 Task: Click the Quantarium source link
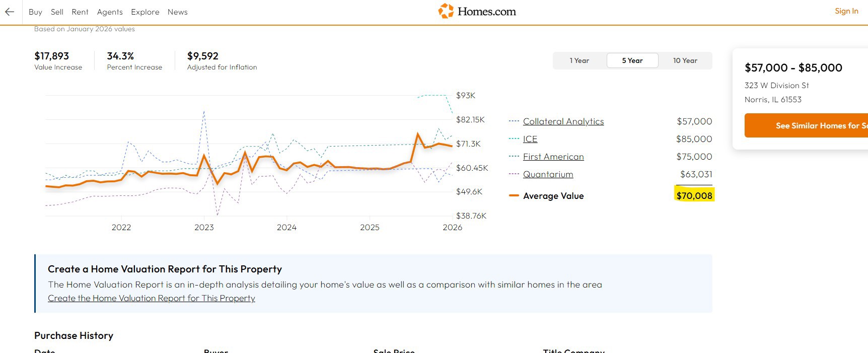[x=548, y=174]
